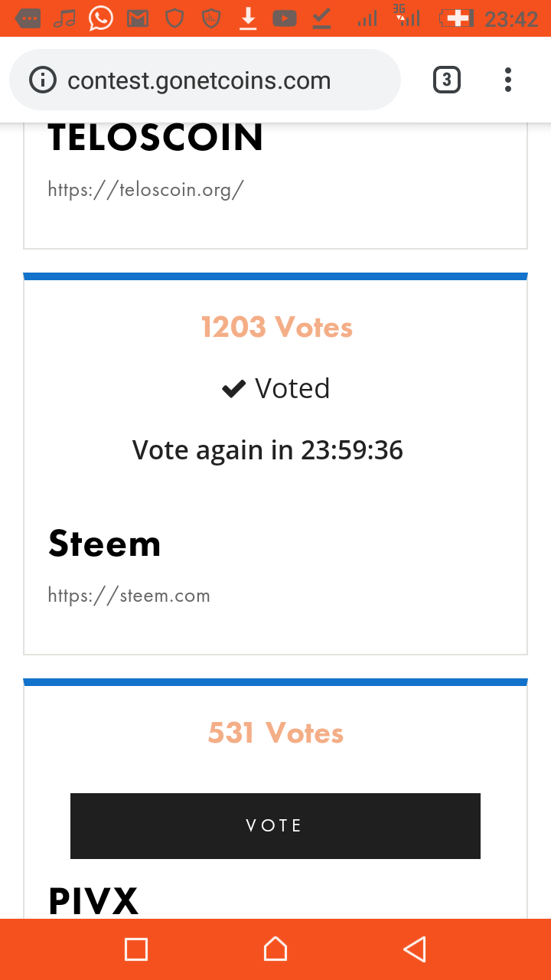
Task: Tap the battery indicator in status bar
Action: point(456,18)
